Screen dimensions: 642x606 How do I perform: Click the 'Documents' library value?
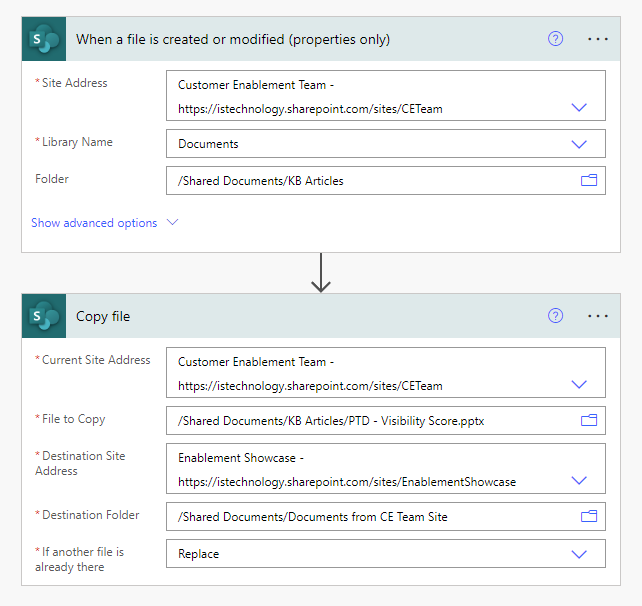(208, 144)
